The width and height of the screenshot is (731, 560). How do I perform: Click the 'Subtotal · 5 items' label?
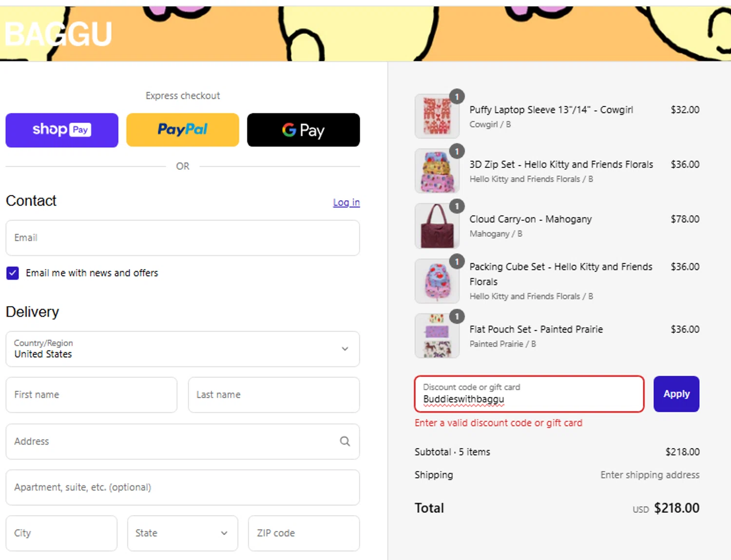coord(452,452)
